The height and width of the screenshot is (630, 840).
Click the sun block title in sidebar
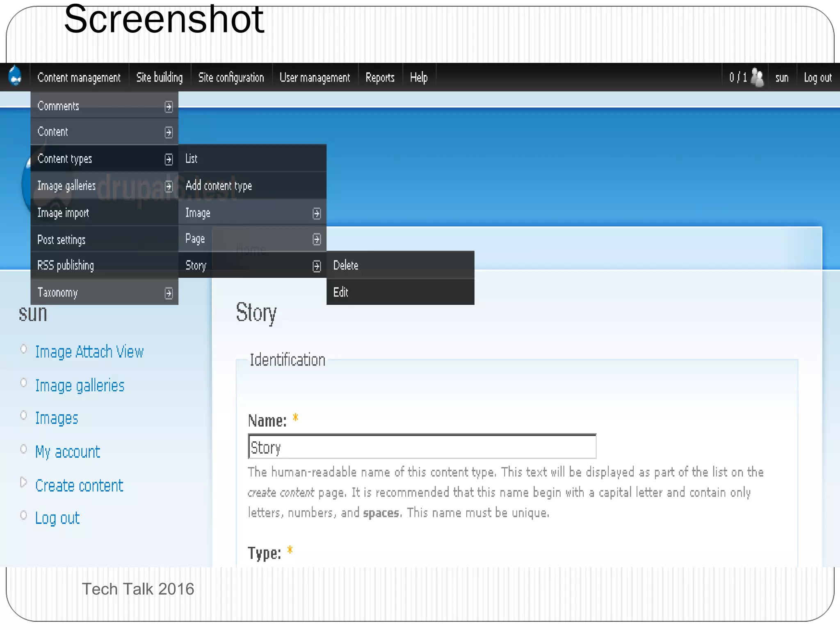click(33, 314)
